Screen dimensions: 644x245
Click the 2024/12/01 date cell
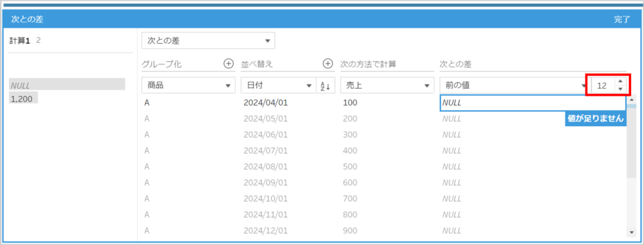point(266,231)
